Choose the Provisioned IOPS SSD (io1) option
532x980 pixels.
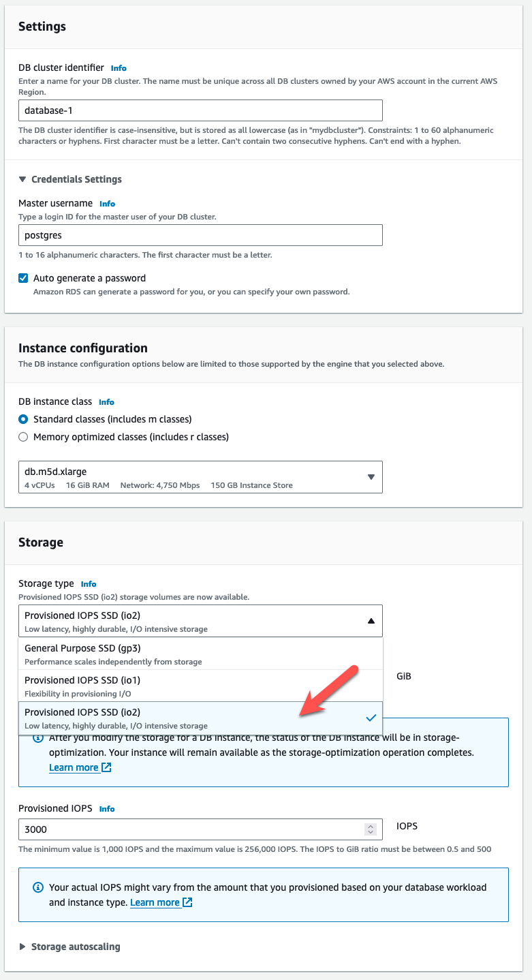(x=200, y=686)
